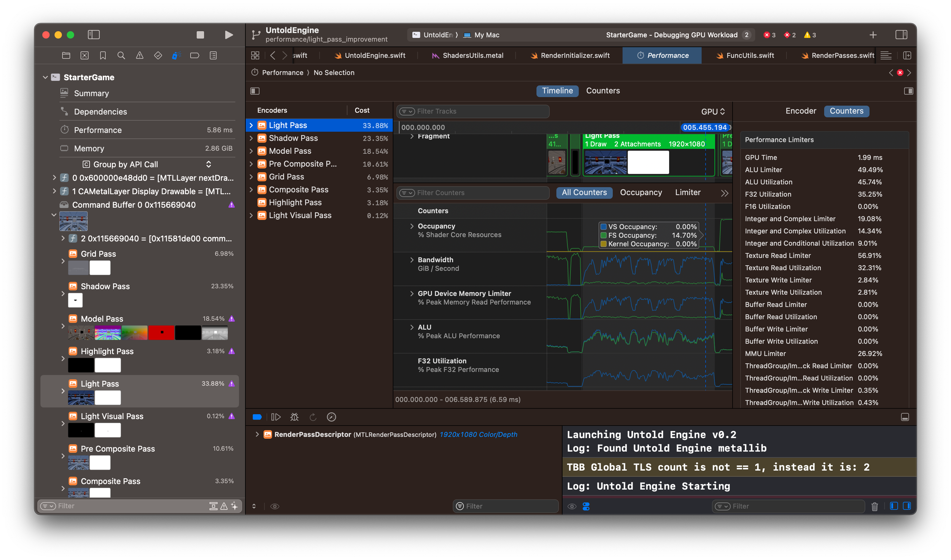The image size is (951, 560).
Task: Open Memory in navigator
Action: pos(89,148)
